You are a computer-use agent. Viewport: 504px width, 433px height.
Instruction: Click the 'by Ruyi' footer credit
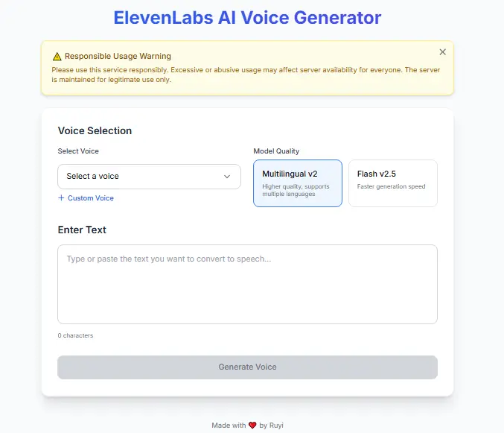271,426
